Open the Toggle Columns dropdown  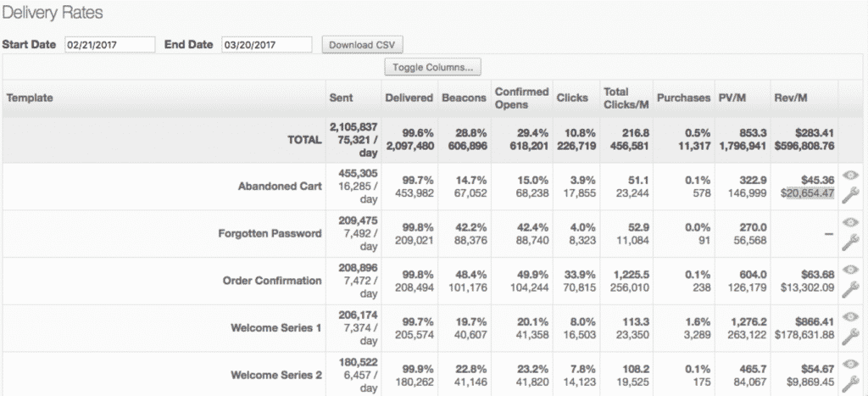432,67
